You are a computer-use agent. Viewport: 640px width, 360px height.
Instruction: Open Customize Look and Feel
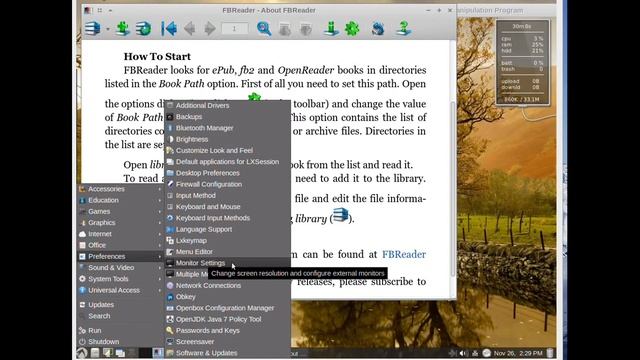click(228, 150)
